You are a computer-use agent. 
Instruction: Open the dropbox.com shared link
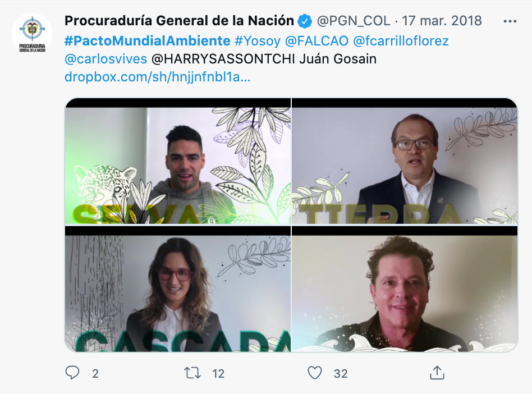(x=158, y=77)
